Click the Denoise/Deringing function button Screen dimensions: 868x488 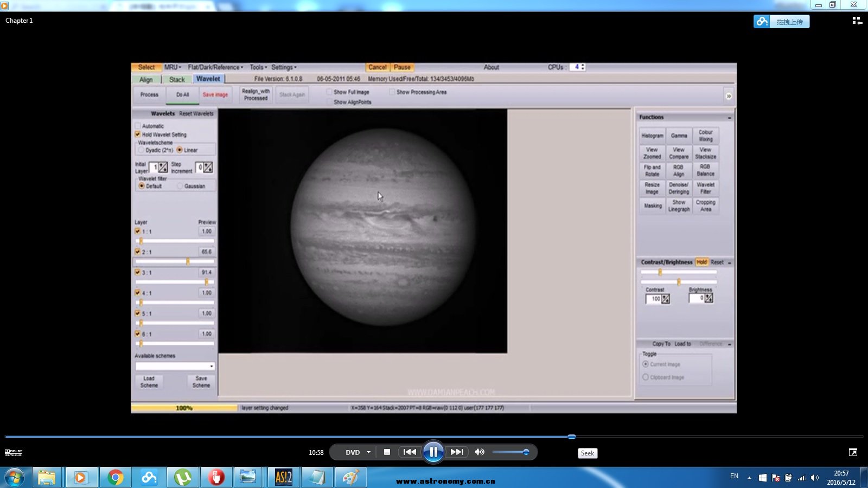coord(679,188)
